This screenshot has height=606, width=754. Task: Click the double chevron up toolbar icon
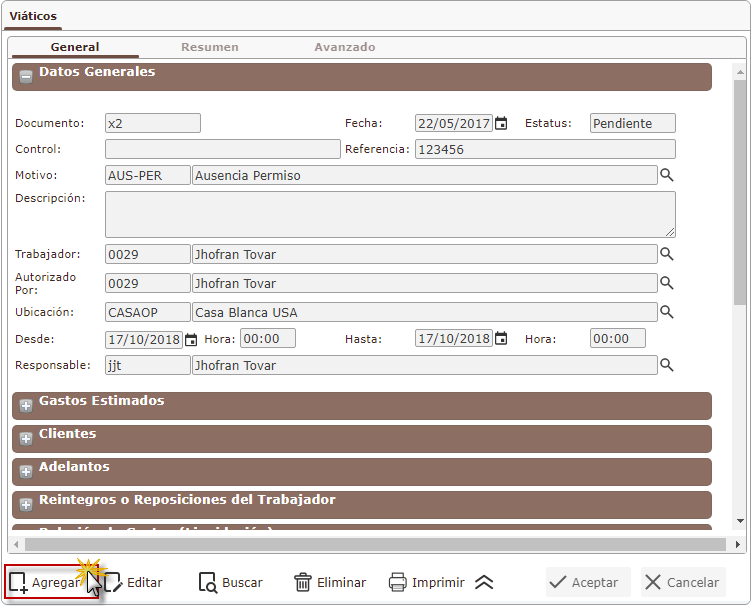[484, 582]
